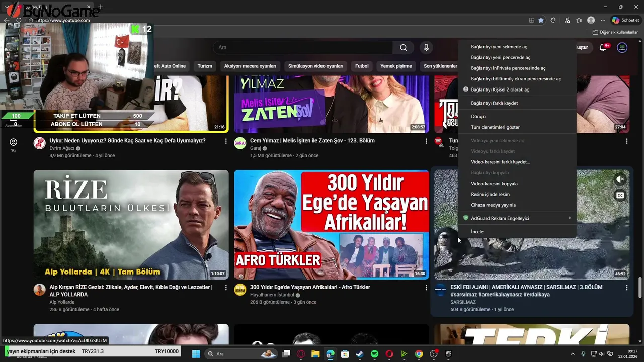644x362 pixels.
Task: Open options menu for Uyku video
Action: point(225,141)
